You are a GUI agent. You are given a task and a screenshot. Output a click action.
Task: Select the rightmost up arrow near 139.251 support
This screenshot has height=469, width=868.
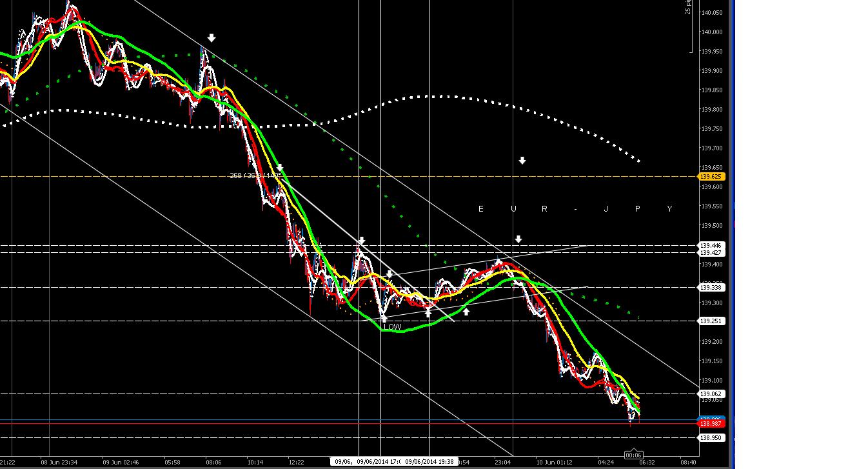tap(466, 311)
